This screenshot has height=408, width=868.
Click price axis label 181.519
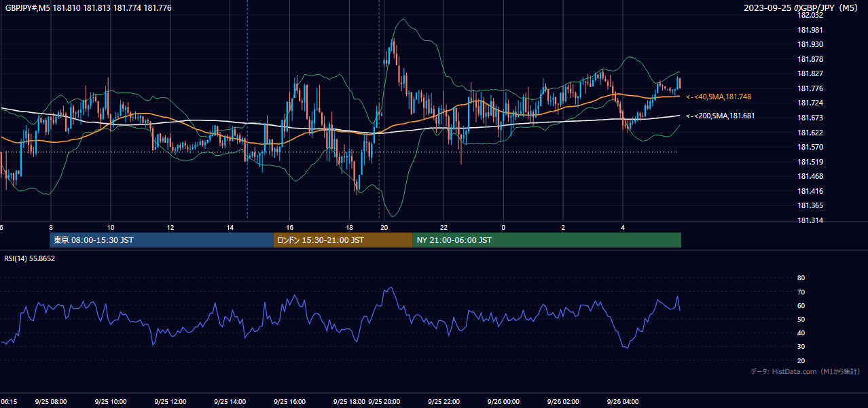[811, 162]
